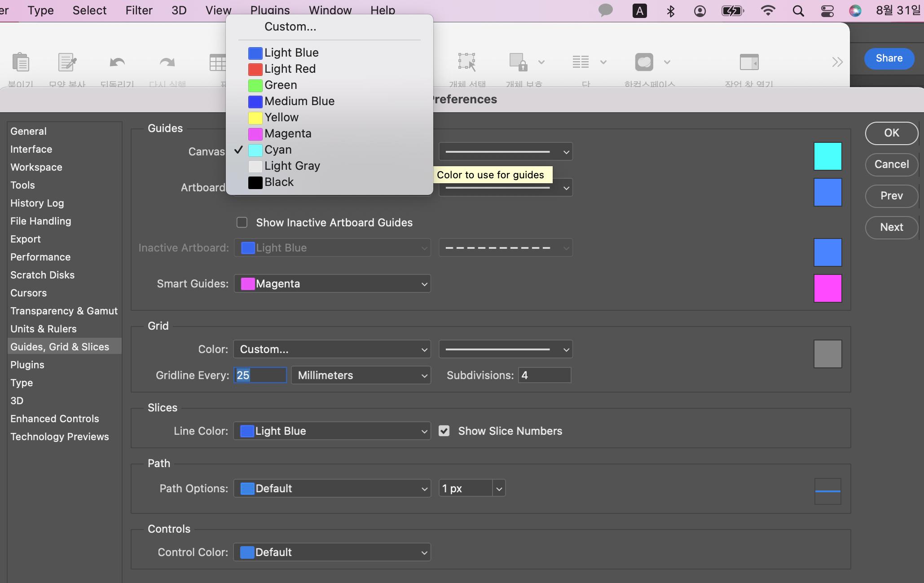This screenshot has width=924, height=583.
Task: Enable Show Inactive Artboard Guides checkbox
Action: [242, 222]
